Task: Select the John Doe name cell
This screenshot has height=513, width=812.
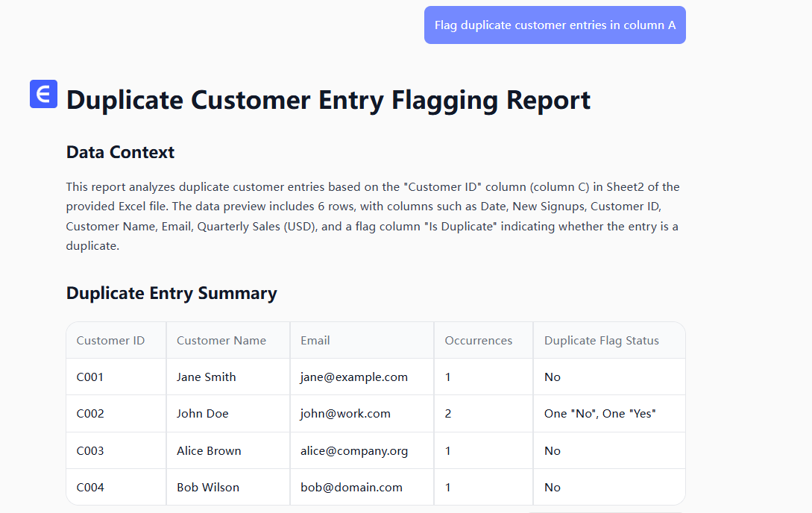Action: tap(202, 414)
